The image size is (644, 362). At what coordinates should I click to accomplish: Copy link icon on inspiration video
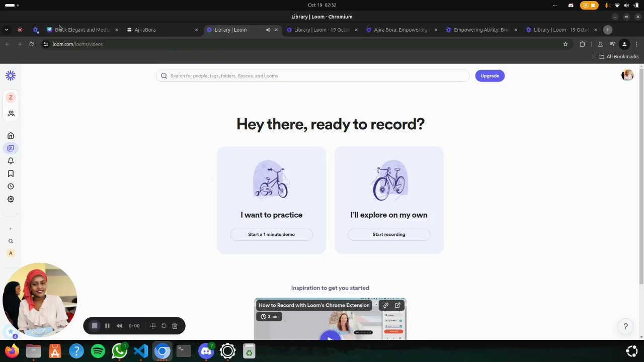click(x=386, y=305)
